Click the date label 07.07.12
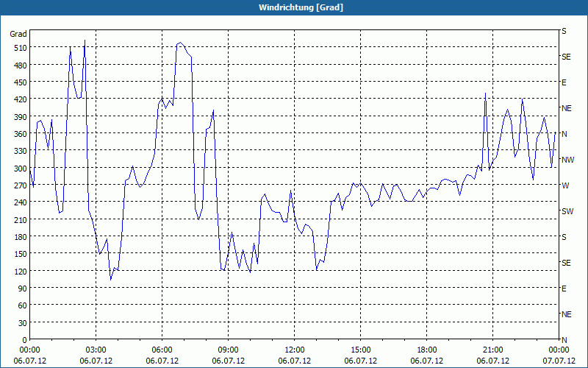The width and height of the screenshot is (588, 368). 559,361
